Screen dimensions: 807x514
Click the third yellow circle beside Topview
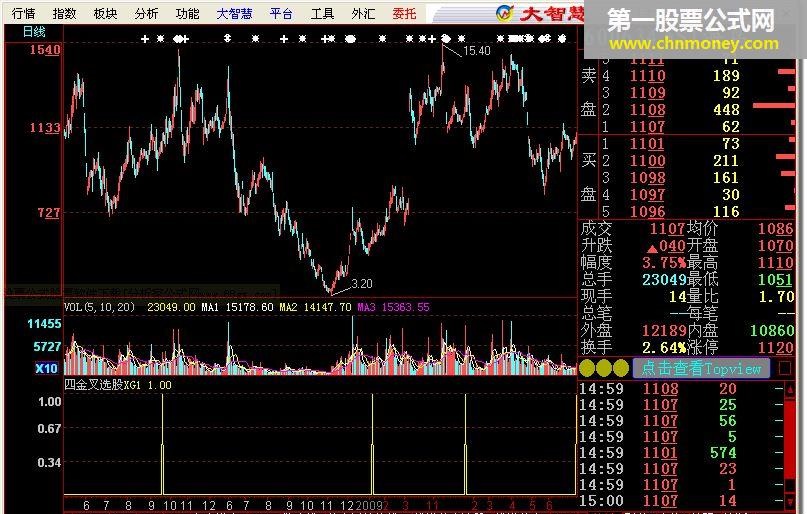pos(621,368)
